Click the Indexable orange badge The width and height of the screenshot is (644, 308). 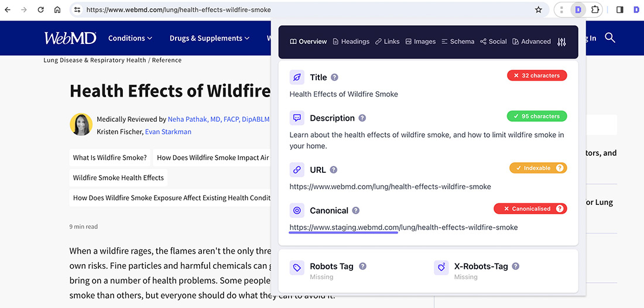538,168
